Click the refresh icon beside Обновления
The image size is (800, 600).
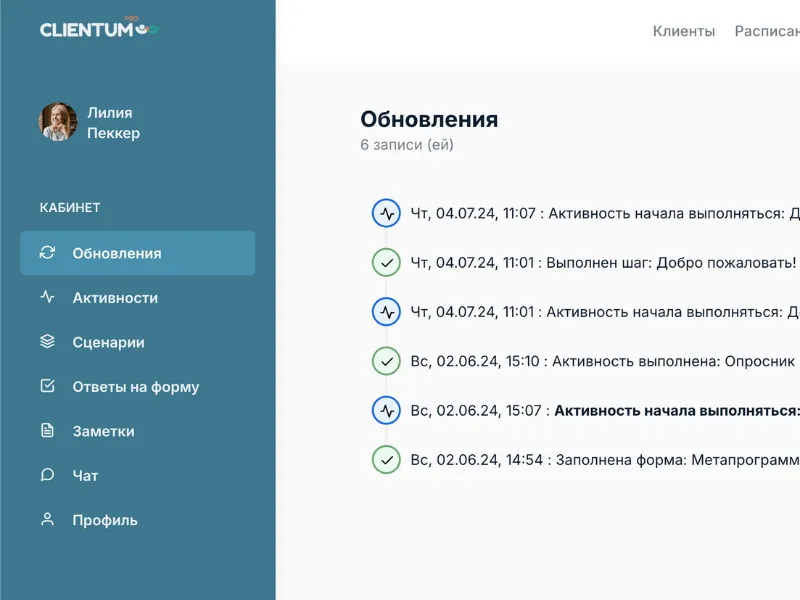47,253
